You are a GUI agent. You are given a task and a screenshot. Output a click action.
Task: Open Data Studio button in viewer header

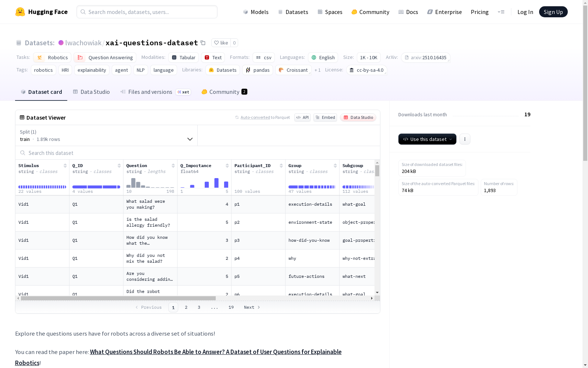358,117
